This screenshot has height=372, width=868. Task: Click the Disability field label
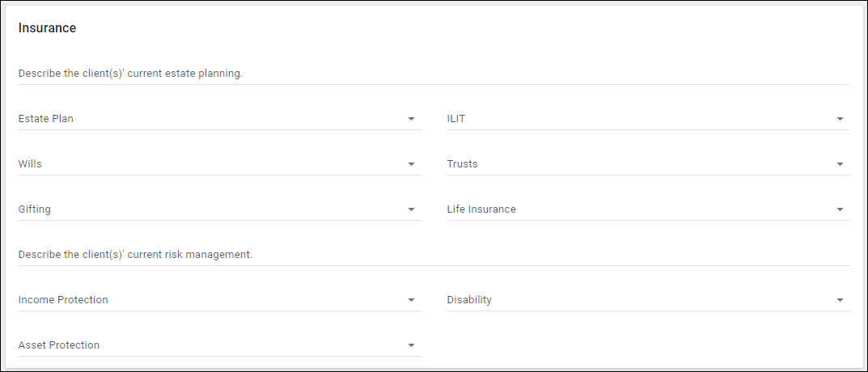[469, 300]
